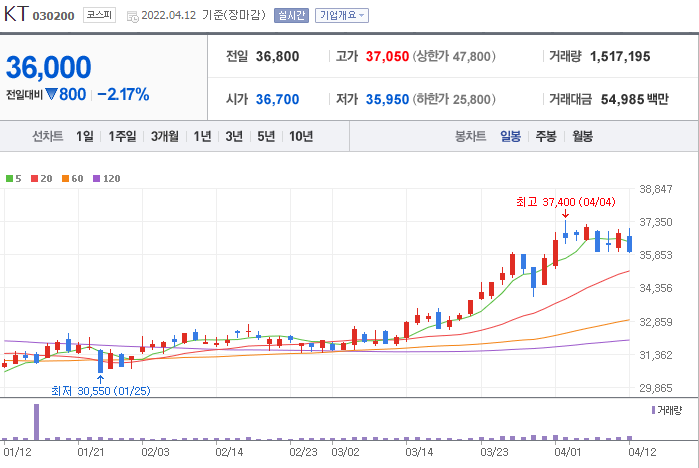Click the blue arrow above 최저 30,550 label
699x468 pixels.
(x=100, y=379)
